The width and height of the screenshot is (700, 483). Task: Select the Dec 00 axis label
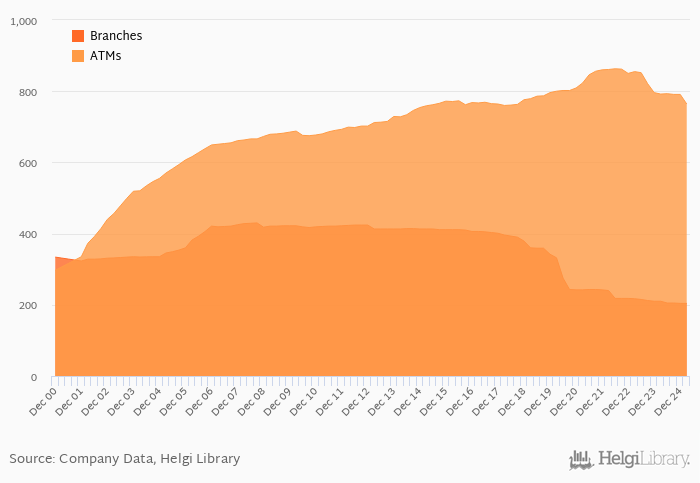(43, 401)
